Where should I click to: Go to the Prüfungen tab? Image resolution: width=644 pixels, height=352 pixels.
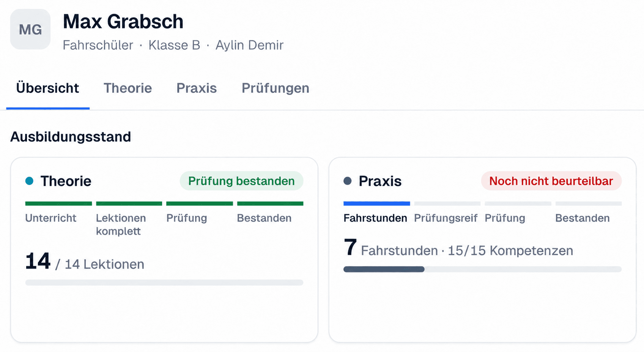[x=276, y=88]
